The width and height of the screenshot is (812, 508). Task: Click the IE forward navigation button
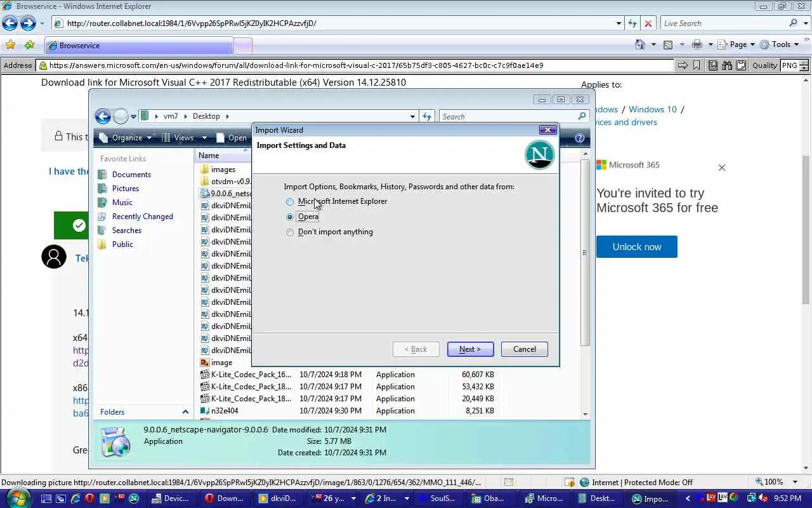pyautogui.click(x=28, y=23)
